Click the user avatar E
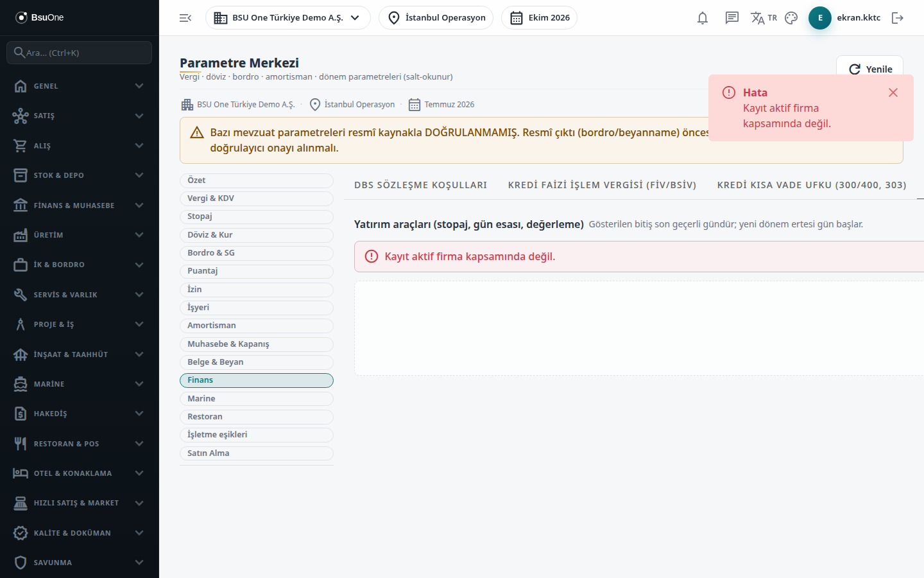Screen dimensions: 924x578 tap(820, 18)
